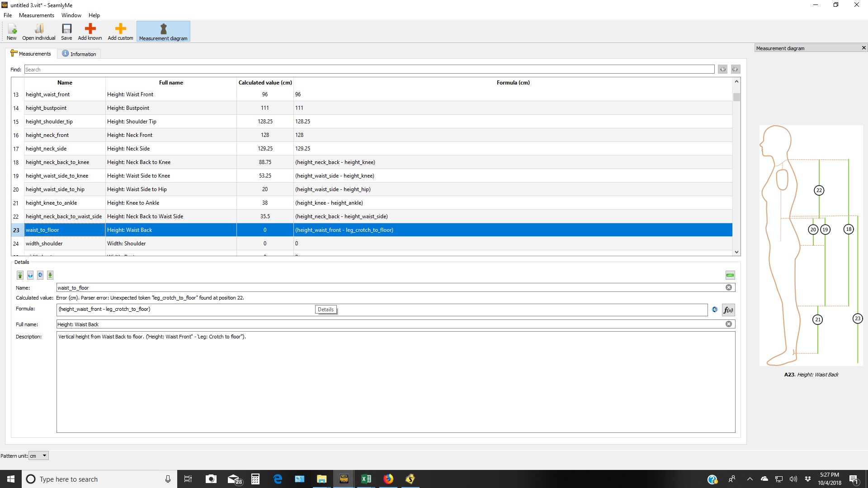Switch to the Measurements tab
This screenshot has height=488, width=868.
pyautogui.click(x=31, y=53)
